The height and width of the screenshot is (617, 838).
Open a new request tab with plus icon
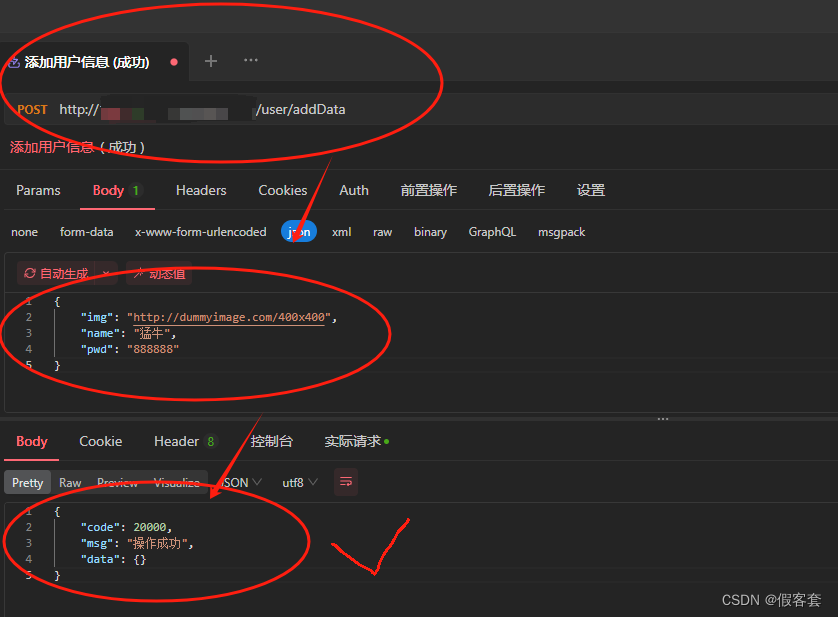[210, 61]
